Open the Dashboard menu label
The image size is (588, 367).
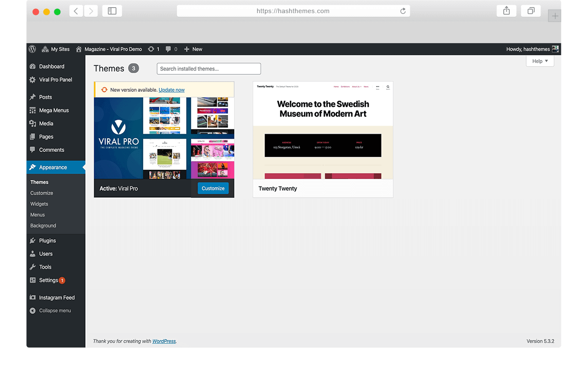coord(52,66)
